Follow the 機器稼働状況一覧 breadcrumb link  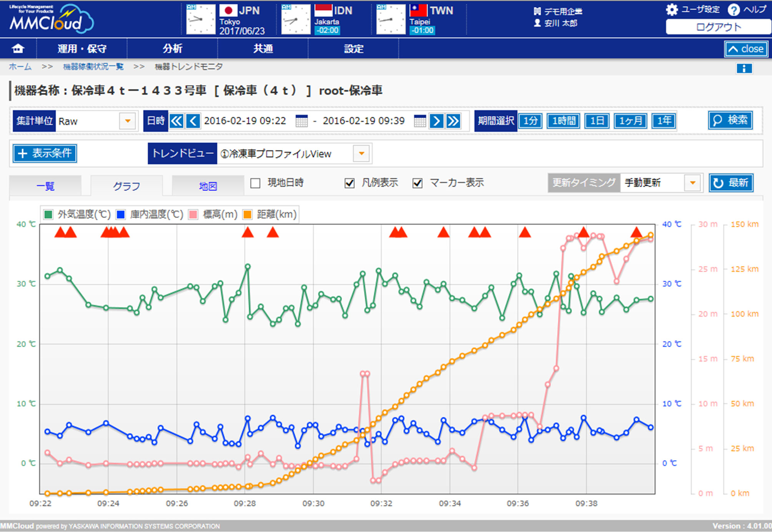click(93, 67)
